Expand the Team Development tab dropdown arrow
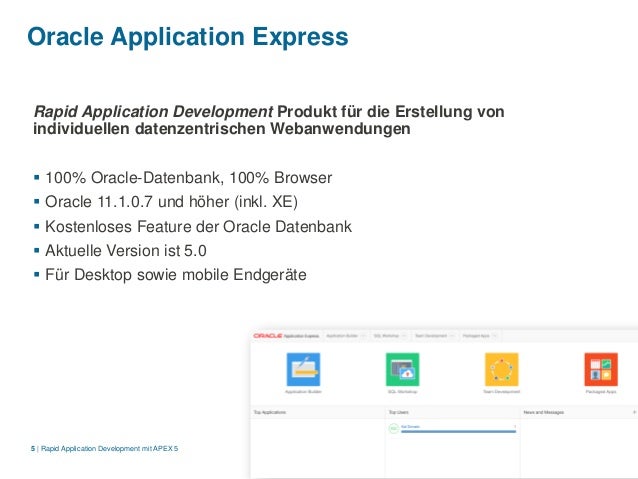 click(452, 336)
